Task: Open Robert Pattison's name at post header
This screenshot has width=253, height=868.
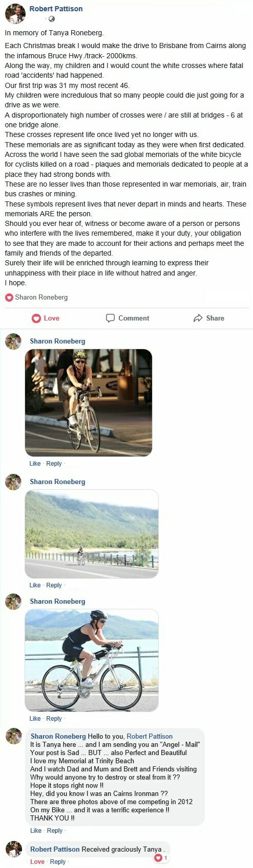Action: pos(56,9)
